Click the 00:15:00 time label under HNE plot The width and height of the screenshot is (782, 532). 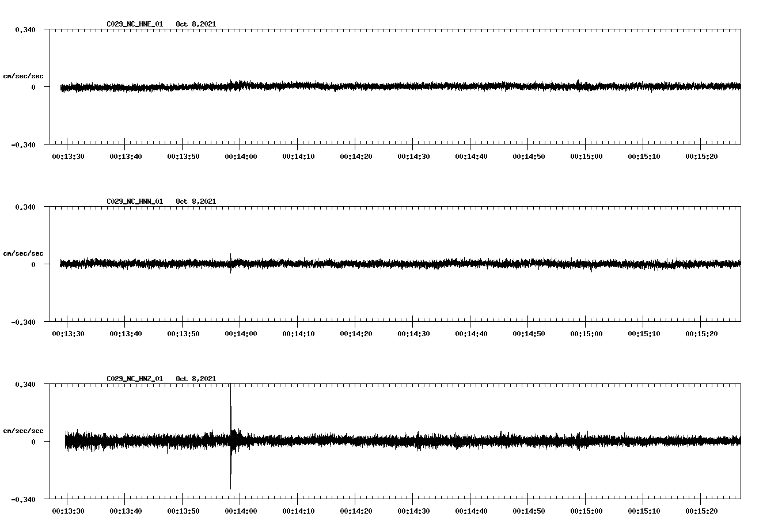tap(586, 157)
